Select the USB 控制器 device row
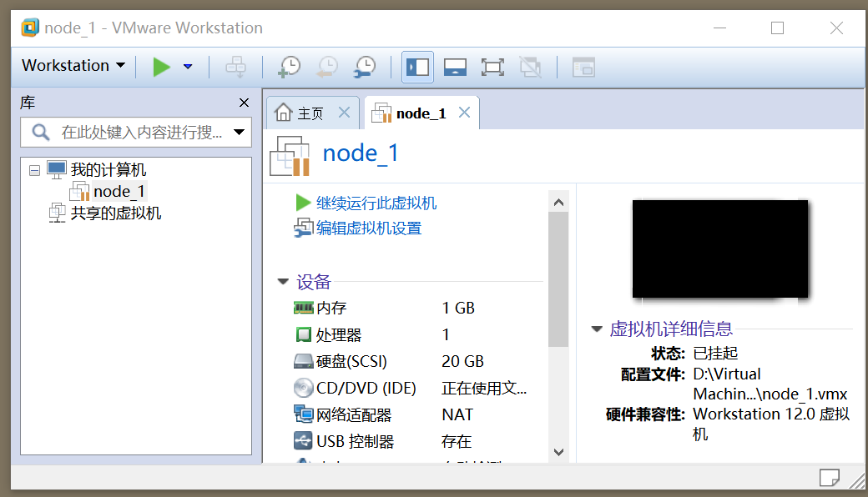Screen dimensions: 868x497 click(410, 441)
